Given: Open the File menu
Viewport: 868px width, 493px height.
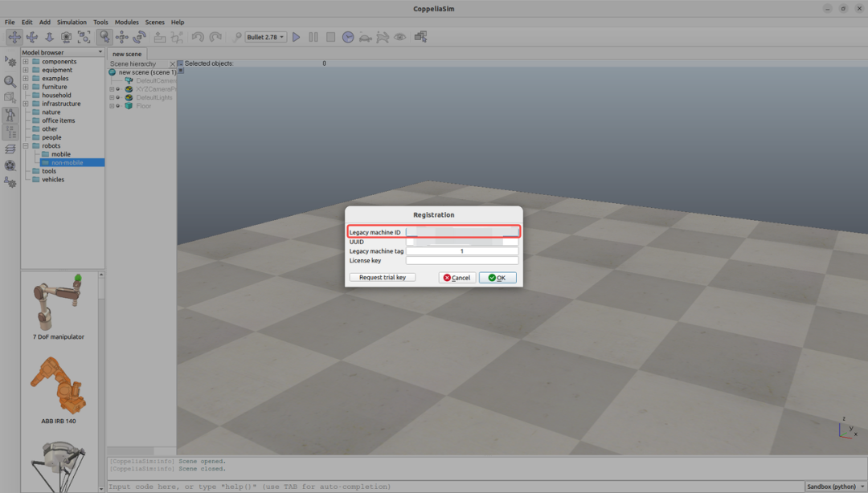Looking at the screenshot, I should (10, 22).
